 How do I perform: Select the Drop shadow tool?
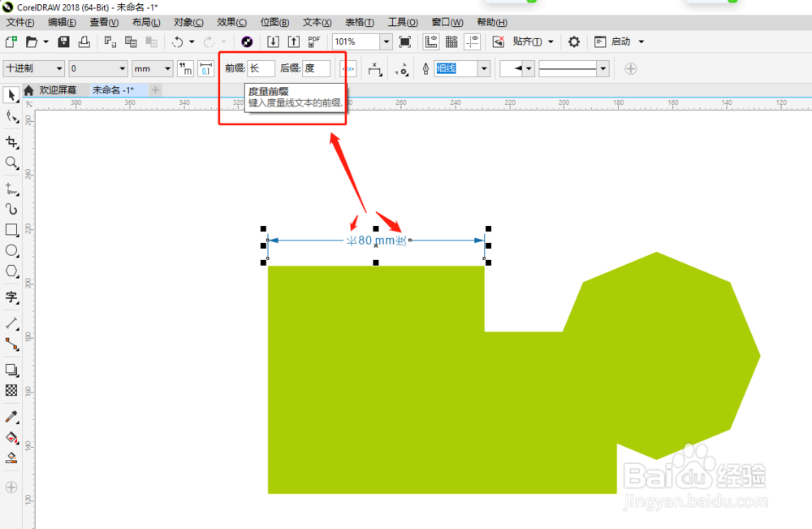coord(11,370)
